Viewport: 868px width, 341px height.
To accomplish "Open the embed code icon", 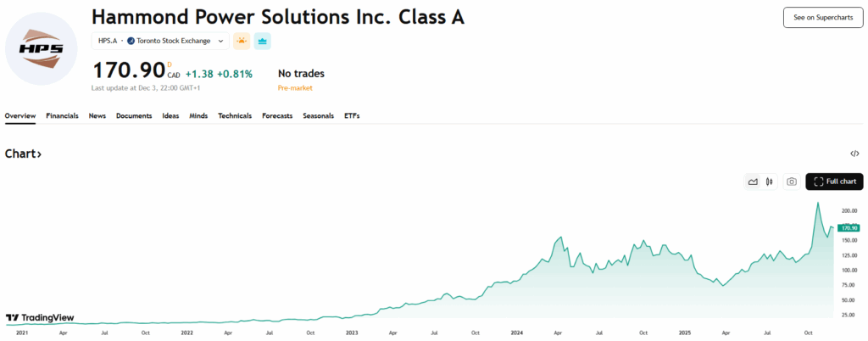I will [x=854, y=154].
